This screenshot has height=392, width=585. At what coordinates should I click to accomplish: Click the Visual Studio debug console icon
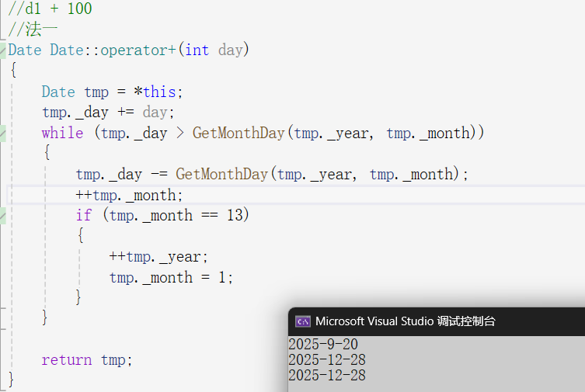coord(302,321)
